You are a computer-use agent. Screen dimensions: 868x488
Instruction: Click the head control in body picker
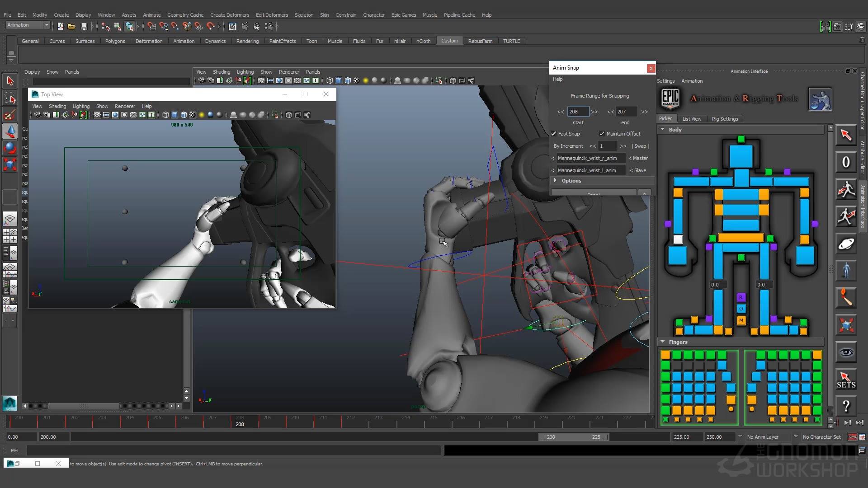(x=741, y=156)
